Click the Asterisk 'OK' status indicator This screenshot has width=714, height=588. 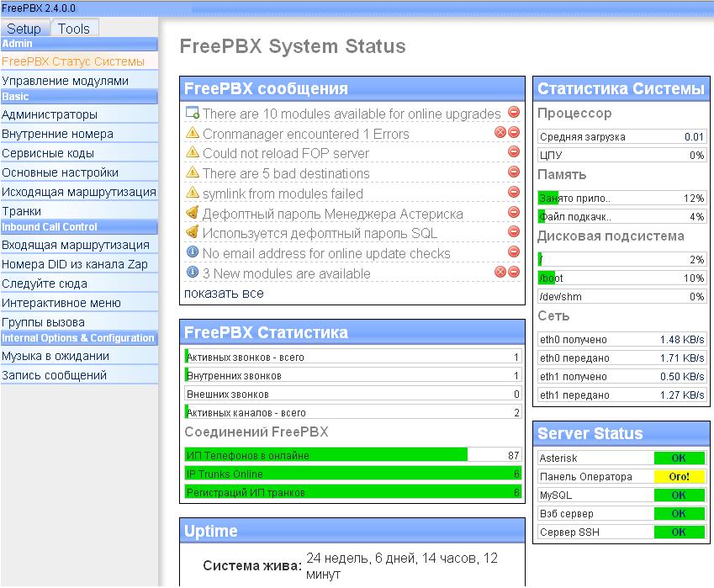coord(679,458)
